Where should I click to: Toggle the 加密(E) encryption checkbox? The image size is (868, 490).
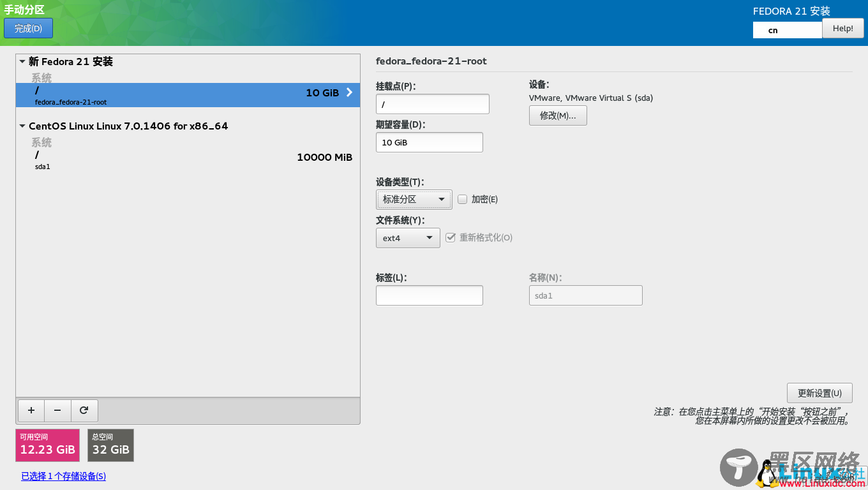pyautogui.click(x=463, y=199)
